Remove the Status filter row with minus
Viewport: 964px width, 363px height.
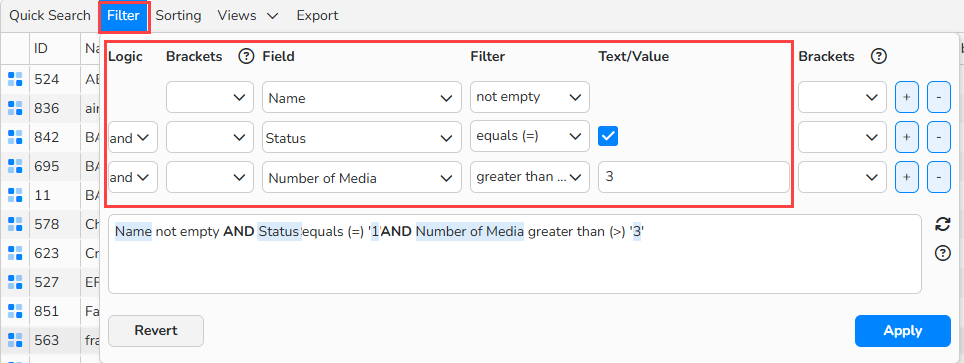(939, 137)
